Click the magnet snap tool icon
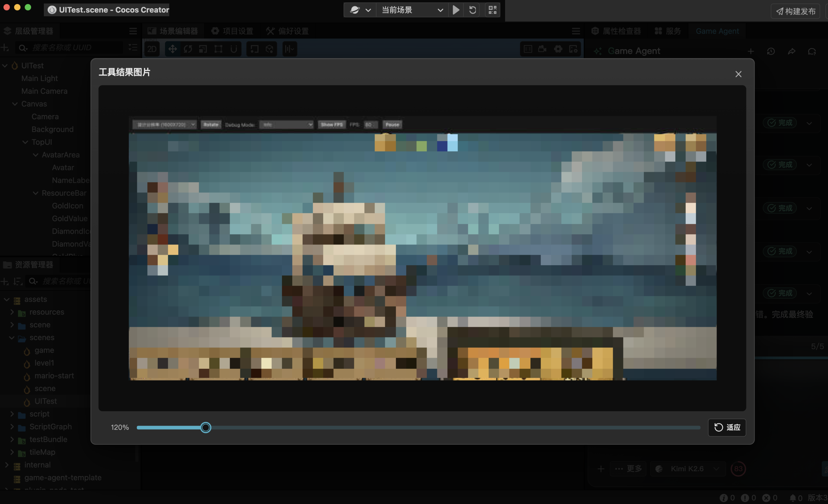Screen dimensions: 828x504 pos(234,49)
